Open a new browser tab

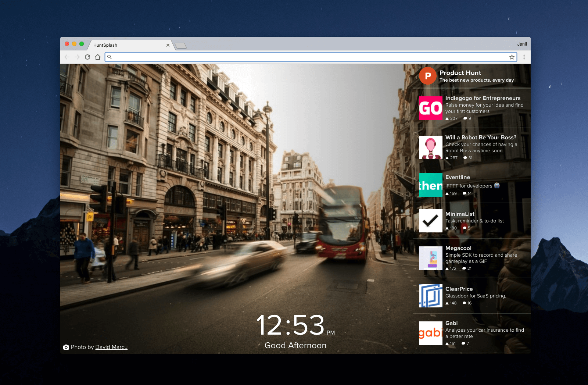click(181, 46)
